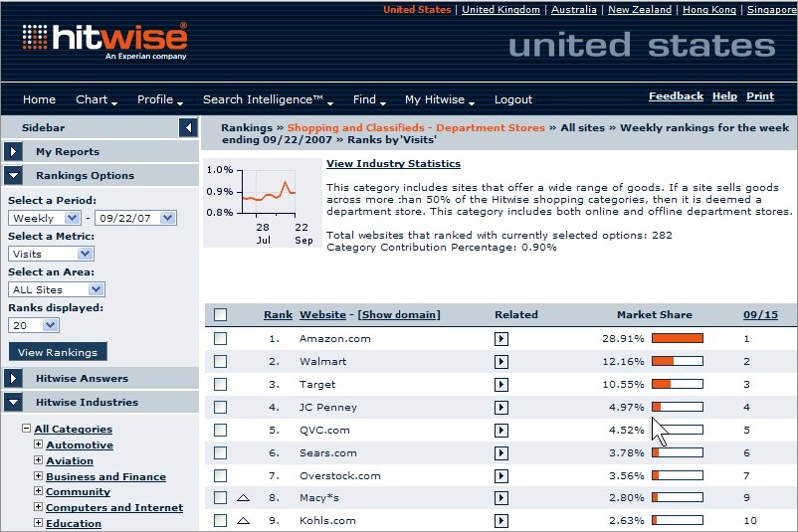Check the Kohls.com row checkbox
The width and height of the screenshot is (798, 532).
coord(220,521)
